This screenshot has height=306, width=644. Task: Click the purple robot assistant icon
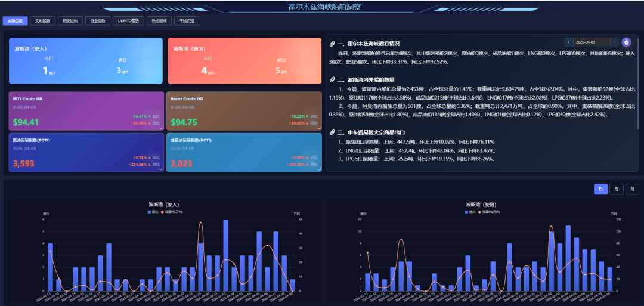coord(626,42)
